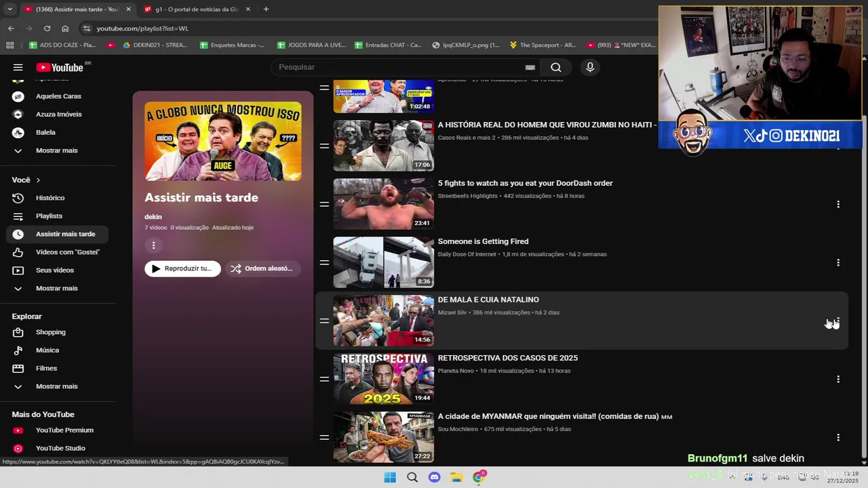This screenshot has width=868, height=488.
Task: Open title DE MALA E CUIA NATALINO
Action: (488, 300)
